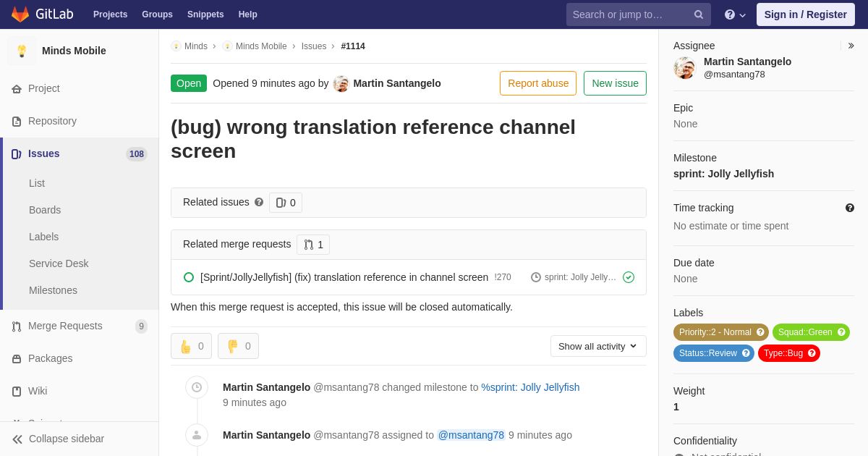This screenshot has height=456, width=868.
Task: Click the Open status badge
Action: 189,83
